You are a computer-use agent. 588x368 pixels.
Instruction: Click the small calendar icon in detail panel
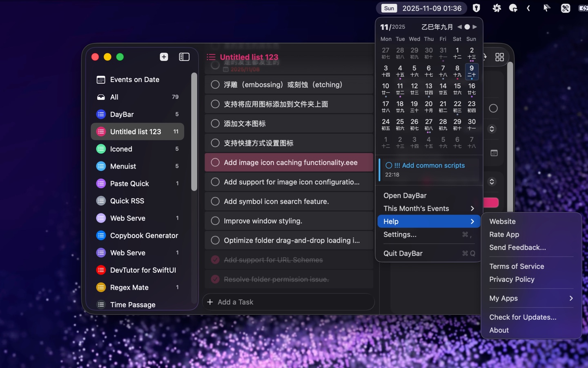tap(494, 153)
